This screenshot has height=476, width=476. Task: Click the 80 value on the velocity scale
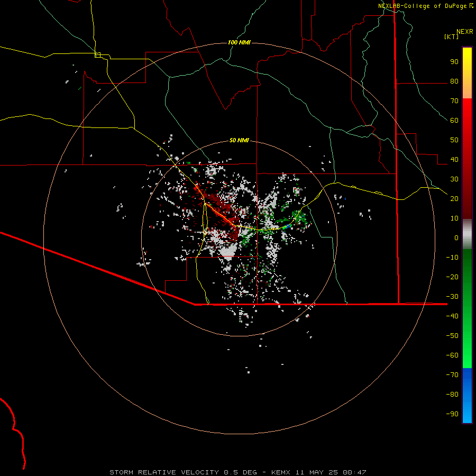pyautogui.click(x=454, y=81)
